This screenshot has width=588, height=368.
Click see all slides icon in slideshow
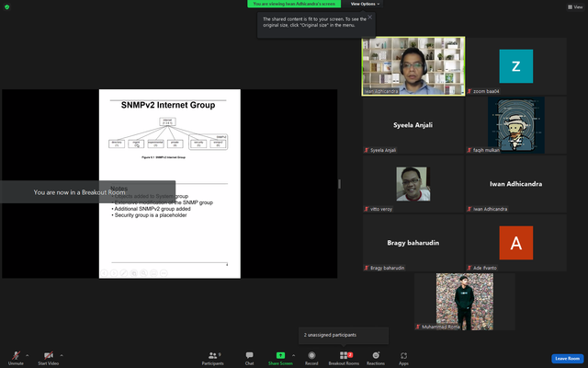(134, 273)
